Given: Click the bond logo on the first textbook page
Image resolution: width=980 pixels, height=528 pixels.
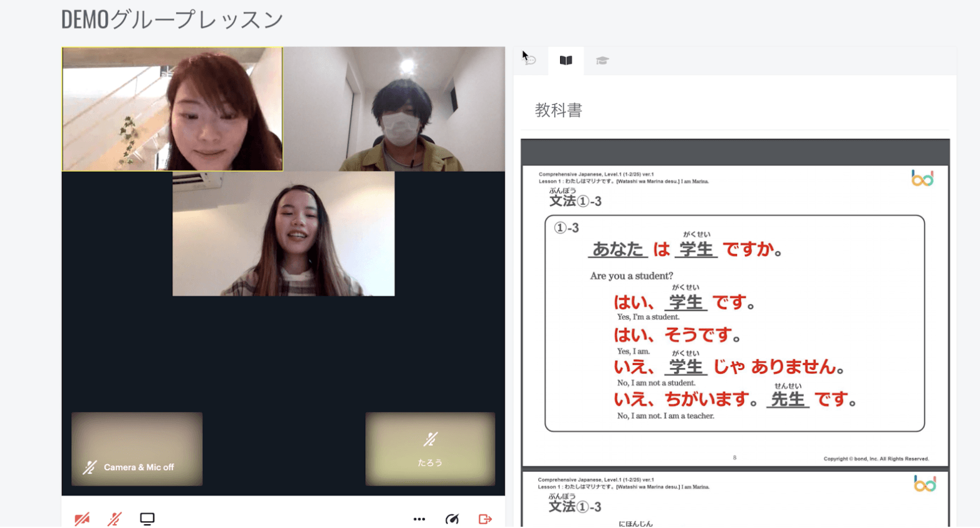Looking at the screenshot, I should 922,179.
